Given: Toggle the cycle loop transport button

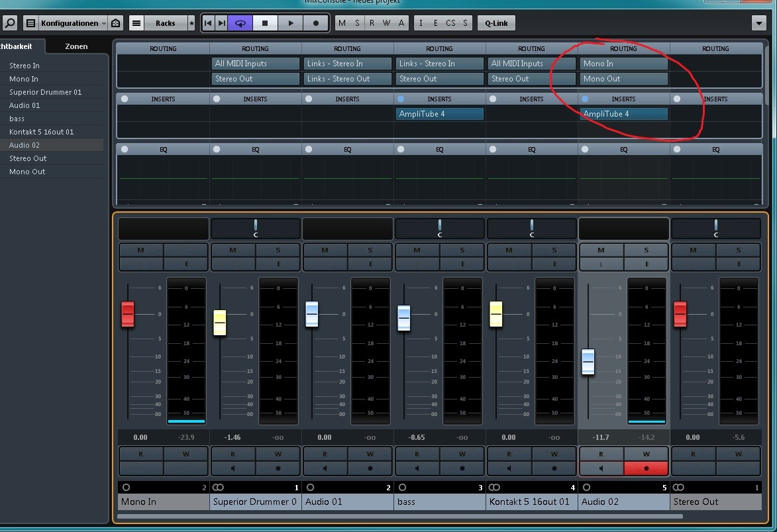Looking at the screenshot, I should point(240,23).
